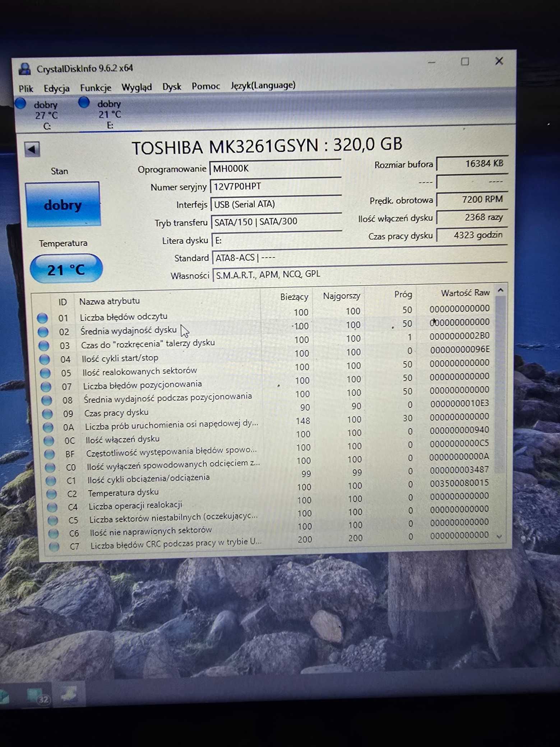
Task: Click the Rozmiar bufora value 16384 KB
Action: 472,164
